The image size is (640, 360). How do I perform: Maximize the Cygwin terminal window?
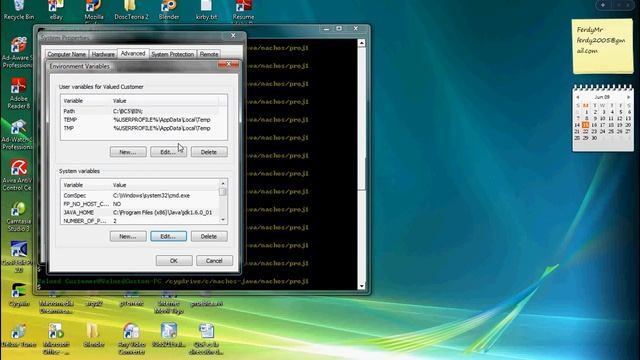coord(339,29)
